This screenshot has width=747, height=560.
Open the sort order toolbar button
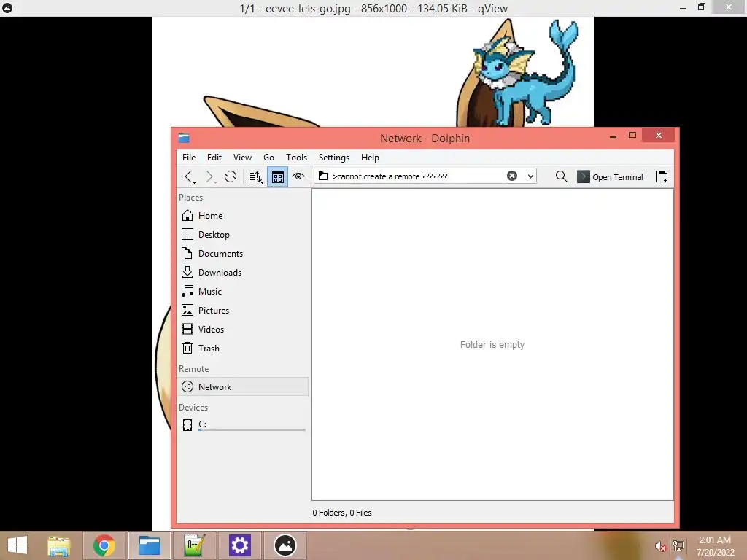(256, 176)
